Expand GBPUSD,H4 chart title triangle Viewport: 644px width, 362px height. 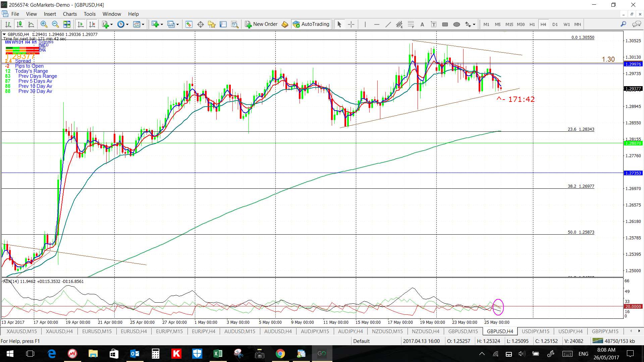(4, 34)
